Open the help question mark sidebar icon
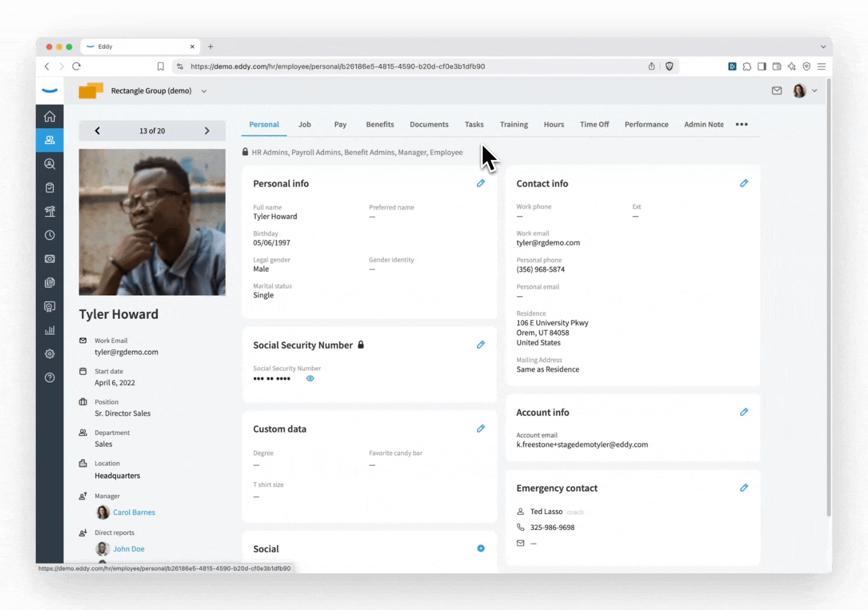 point(50,378)
